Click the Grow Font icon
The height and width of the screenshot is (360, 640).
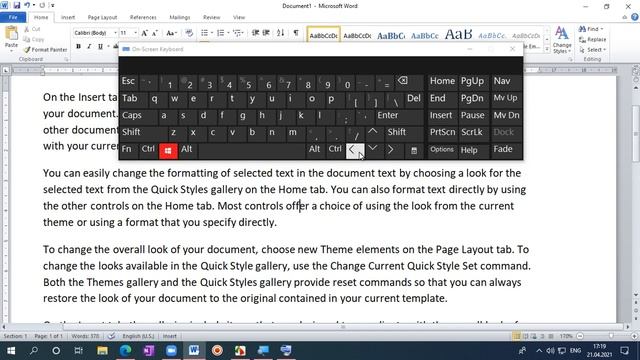(x=144, y=33)
